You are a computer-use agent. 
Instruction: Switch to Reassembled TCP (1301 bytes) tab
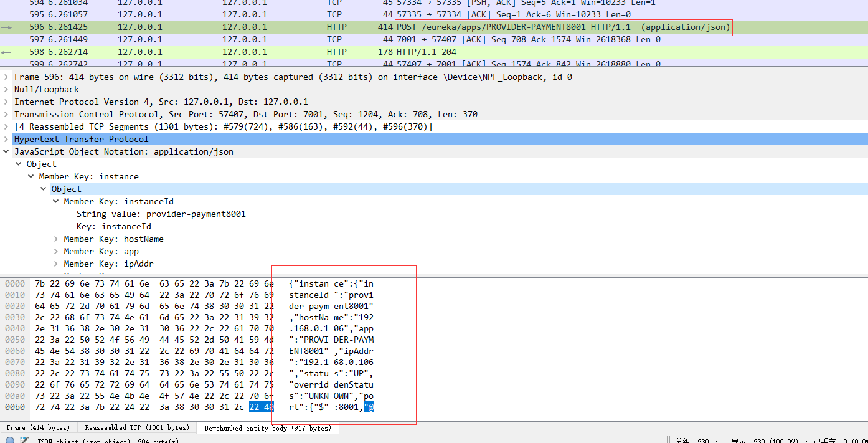click(x=137, y=427)
